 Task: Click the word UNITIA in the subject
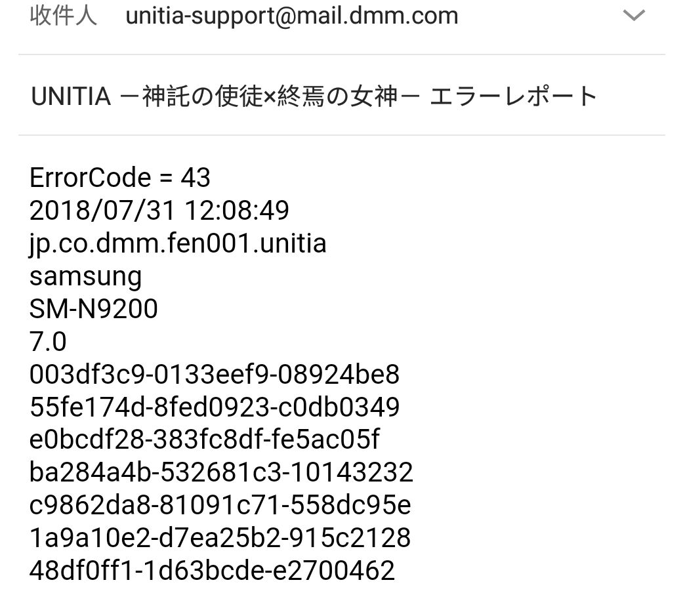point(71,96)
